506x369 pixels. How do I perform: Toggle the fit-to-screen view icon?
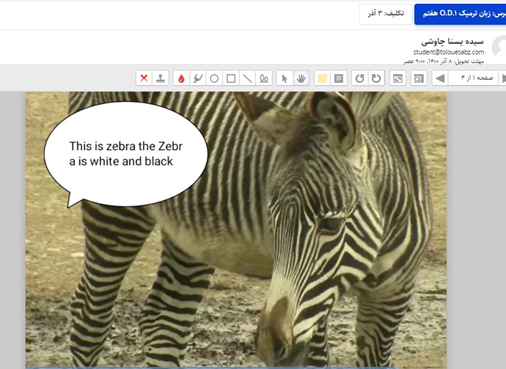point(398,78)
